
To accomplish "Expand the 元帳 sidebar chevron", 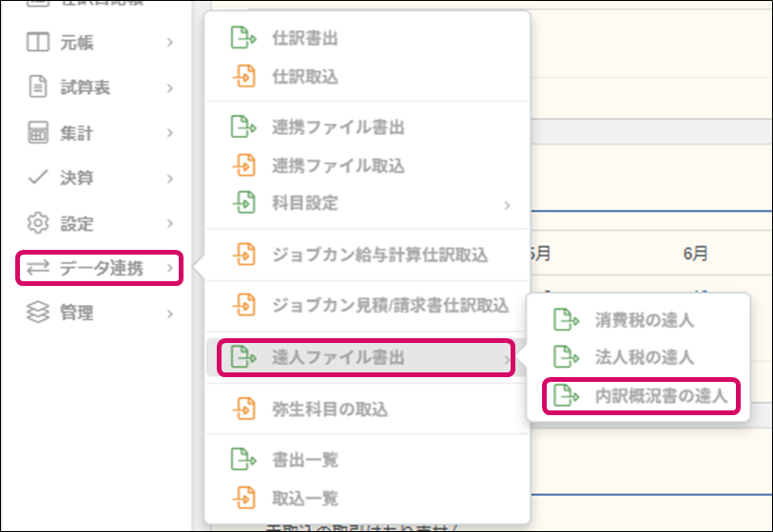I will tap(170, 43).
